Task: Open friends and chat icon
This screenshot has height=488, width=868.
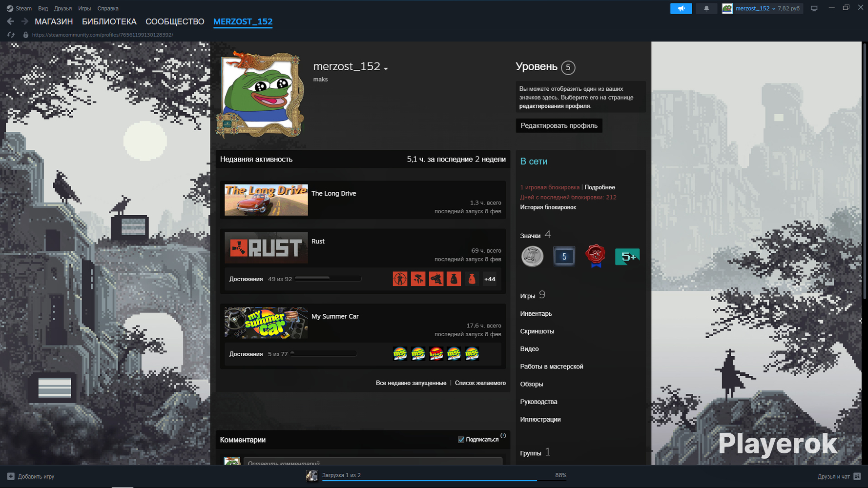Action: (x=857, y=476)
